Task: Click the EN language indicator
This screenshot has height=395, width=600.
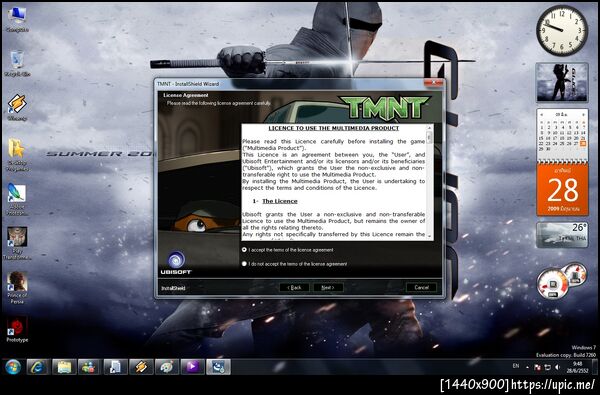Action: click(x=516, y=366)
